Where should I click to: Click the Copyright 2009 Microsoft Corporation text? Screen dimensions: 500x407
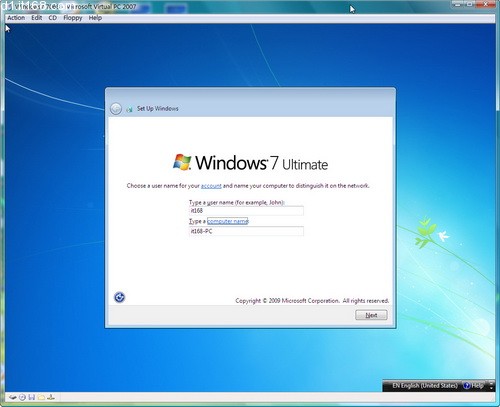click(x=312, y=301)
